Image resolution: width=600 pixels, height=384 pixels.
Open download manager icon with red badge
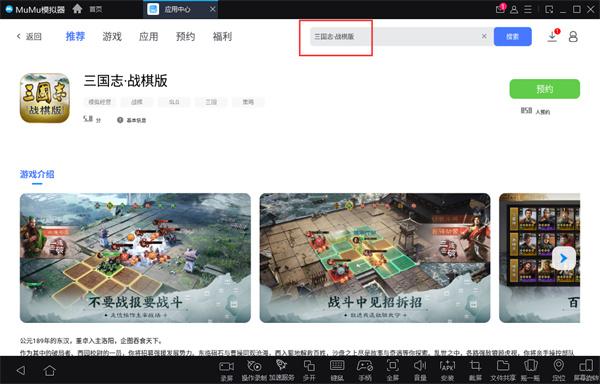point(553,36)
